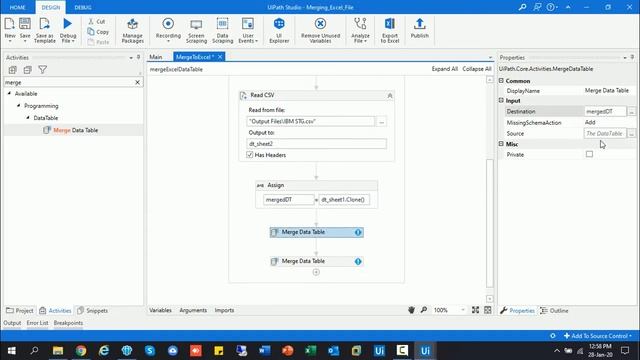640x360 pixels.
Task: Open Source expression editor ellipsis
Action: click(631, 133)
